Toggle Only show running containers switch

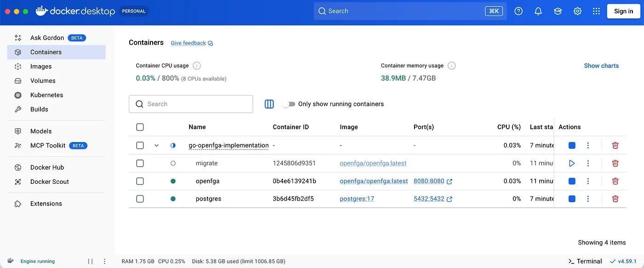click(288, 104)
